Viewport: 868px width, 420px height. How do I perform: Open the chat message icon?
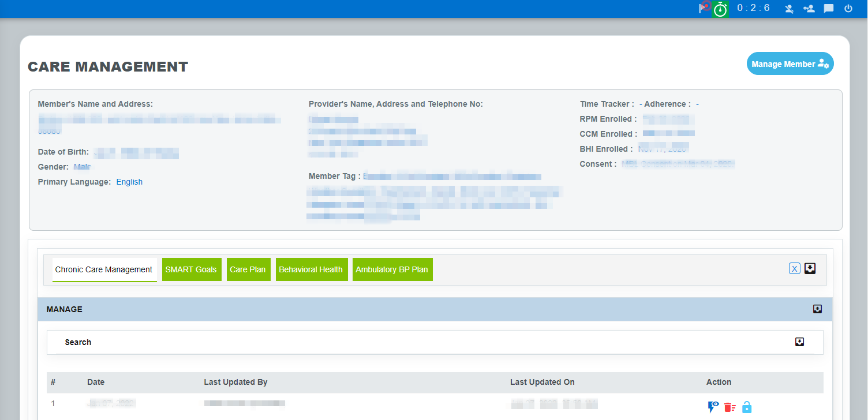tap(828, 9)
